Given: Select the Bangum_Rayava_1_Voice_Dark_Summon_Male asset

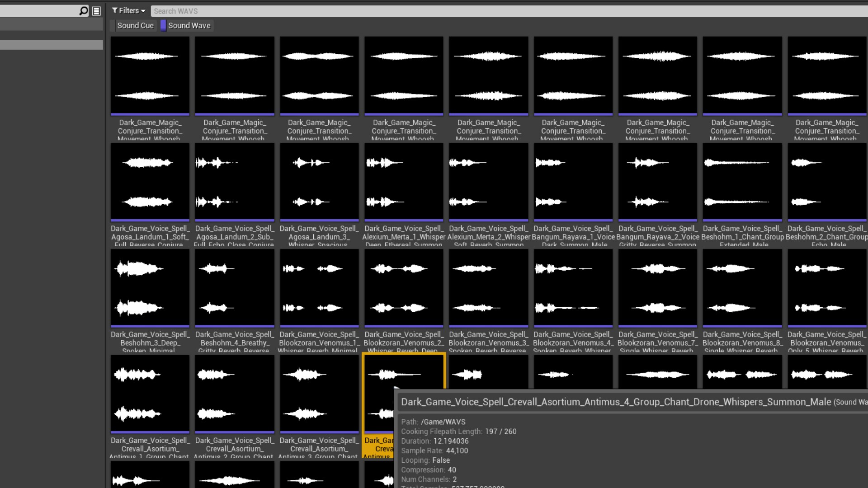Looking at the screenshot, I should click(573, 181).
